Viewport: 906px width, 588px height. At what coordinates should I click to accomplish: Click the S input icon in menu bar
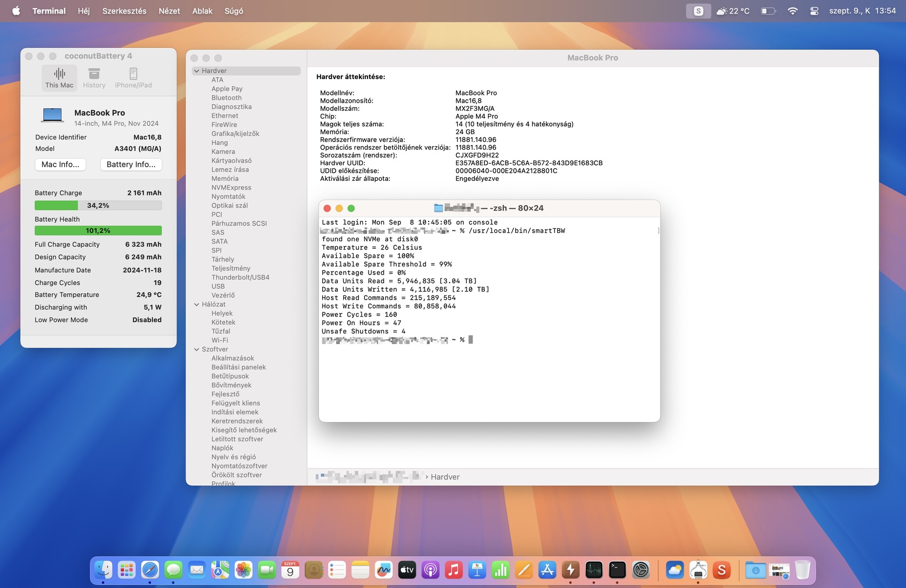point(698,11)
